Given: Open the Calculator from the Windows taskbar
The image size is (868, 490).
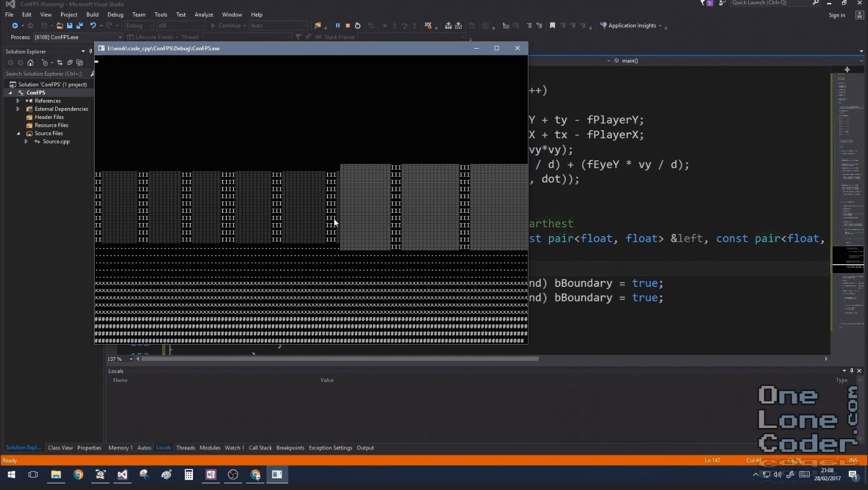Looking at the screenshot, I should point(189,475).
